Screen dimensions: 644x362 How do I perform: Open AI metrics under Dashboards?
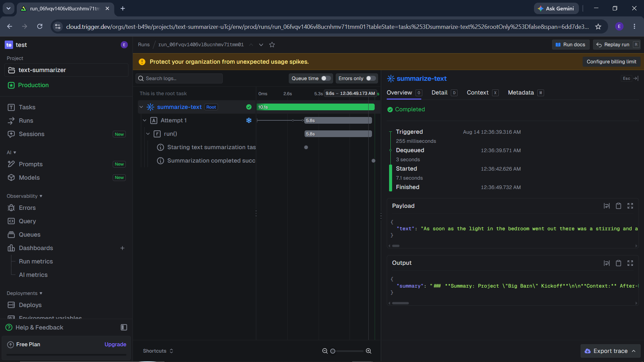point(33,275)
